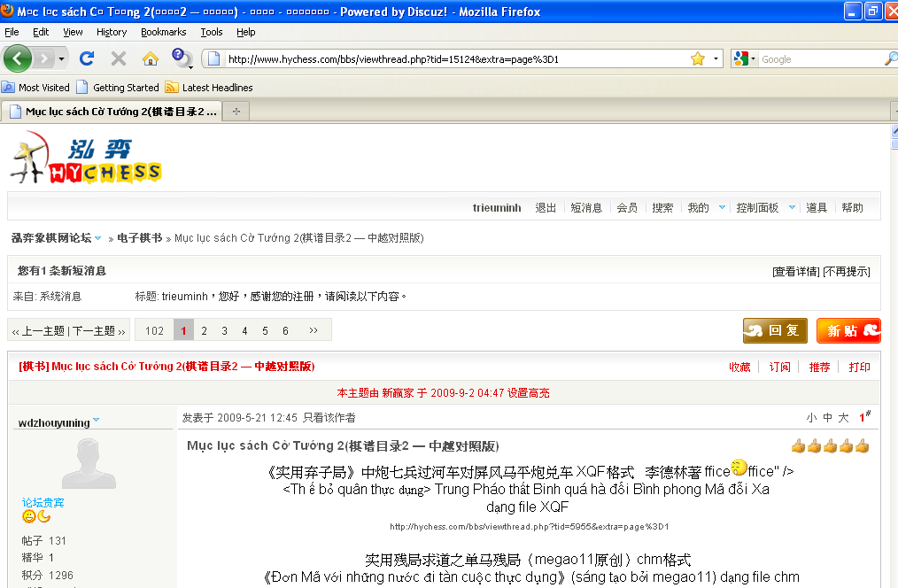This screenshot has width=898, height=588.
Task: Click the 新贴 new post button
Action: click(x=848, y=330)
